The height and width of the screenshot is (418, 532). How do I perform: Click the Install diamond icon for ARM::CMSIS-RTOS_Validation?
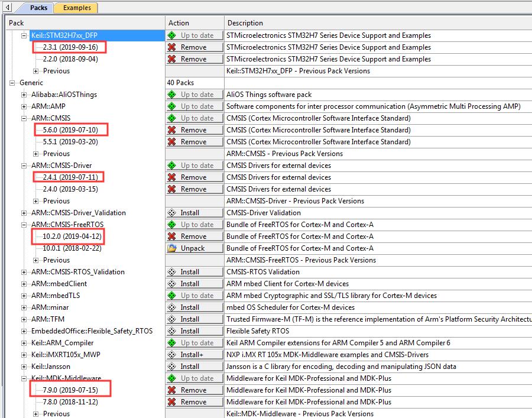coord(172,272)
